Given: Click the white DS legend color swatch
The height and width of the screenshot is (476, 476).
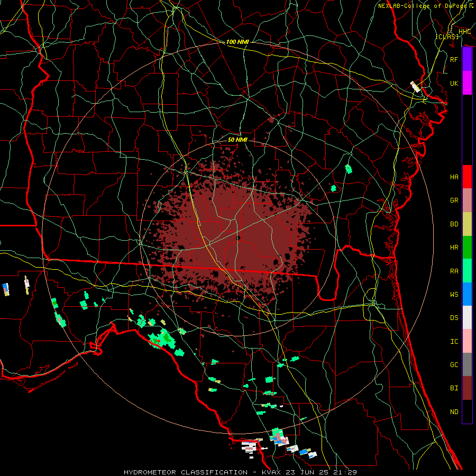Looking at the screenshot, I should tap(467, 317).
